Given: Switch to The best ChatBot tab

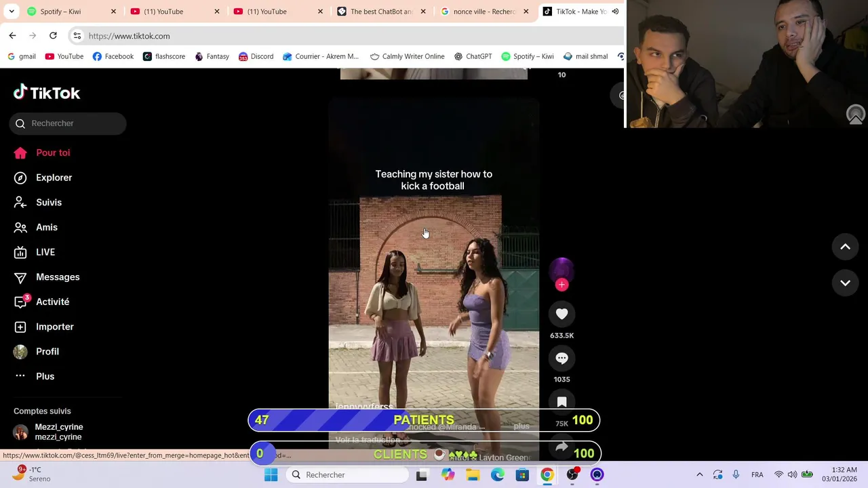Looking at the screenshot, I should pyautogui.click(x=382, y=12).
